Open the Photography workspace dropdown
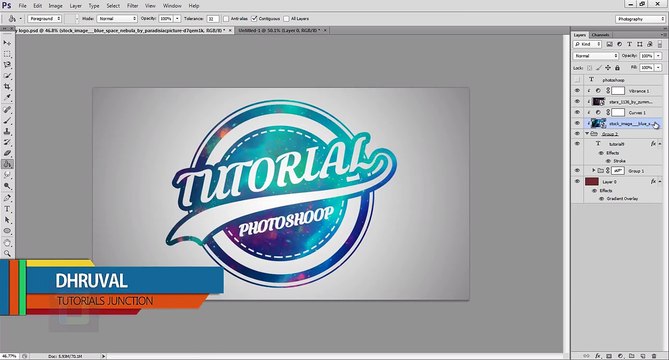 click(640, 19)
